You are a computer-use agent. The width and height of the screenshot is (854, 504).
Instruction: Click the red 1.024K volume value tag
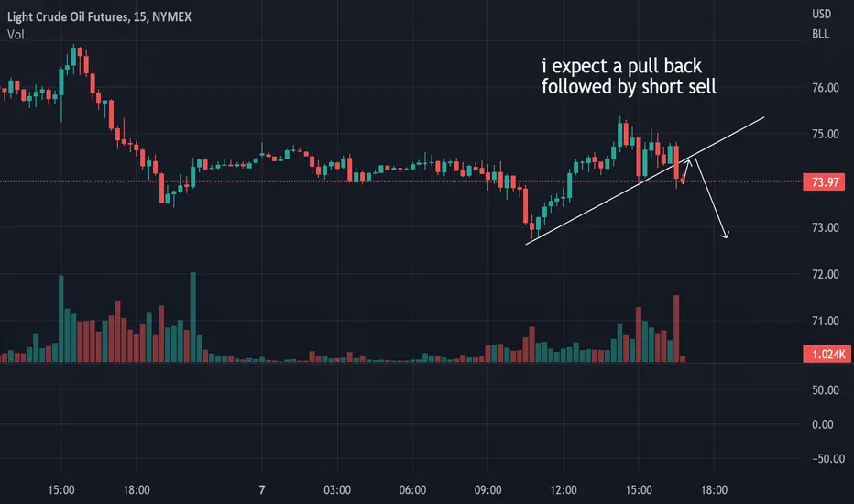click(x=827, y=354)
